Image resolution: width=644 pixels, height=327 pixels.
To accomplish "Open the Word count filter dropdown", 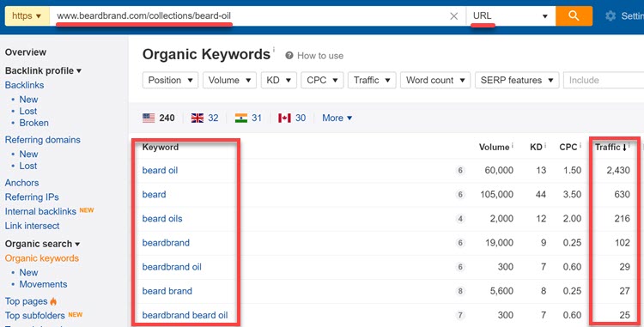I will 435,80.
